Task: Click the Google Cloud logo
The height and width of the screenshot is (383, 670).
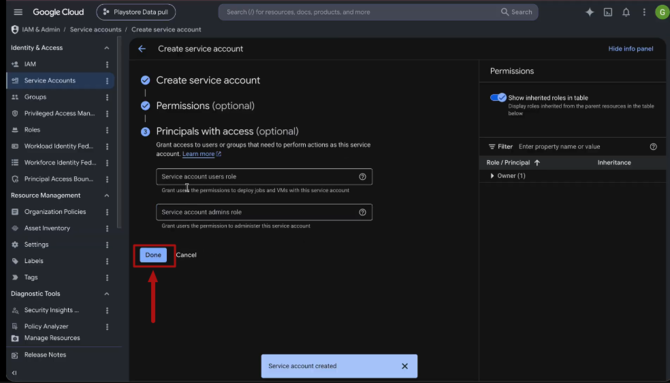Action: (x=58, y=12)
